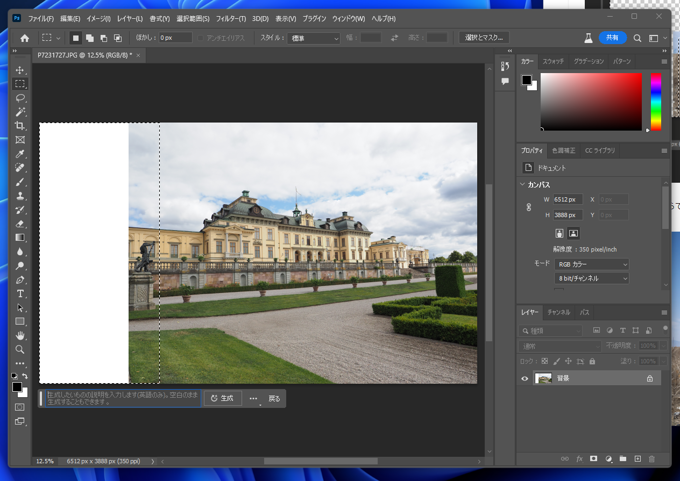The image size is (680, 481).
Task: Select the Lasso tool
Action: click(x=20, y=98)
